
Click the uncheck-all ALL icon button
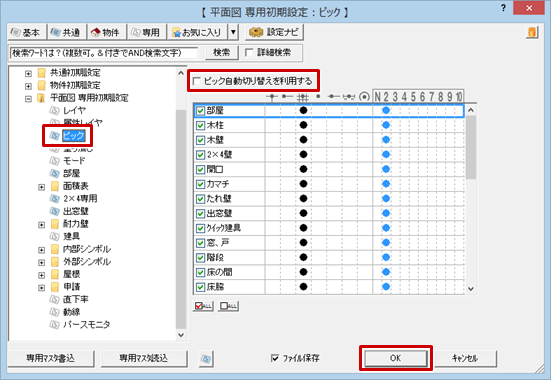click(x=228, y=306)
